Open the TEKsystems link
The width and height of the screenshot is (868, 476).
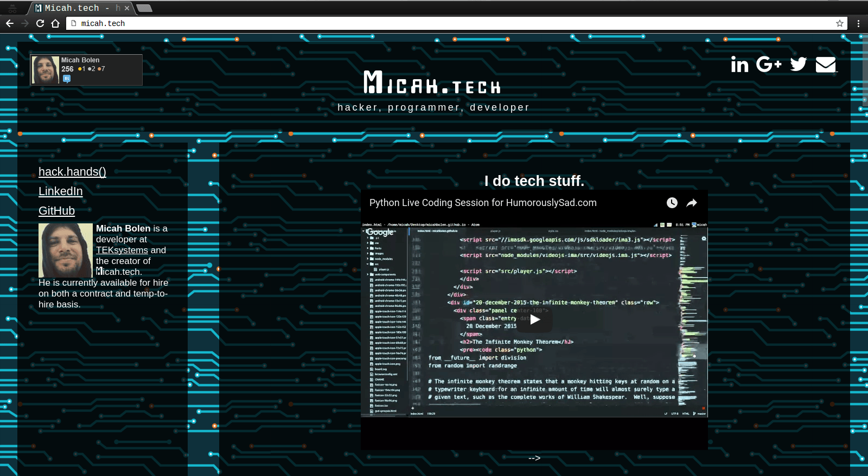point(122,250)
